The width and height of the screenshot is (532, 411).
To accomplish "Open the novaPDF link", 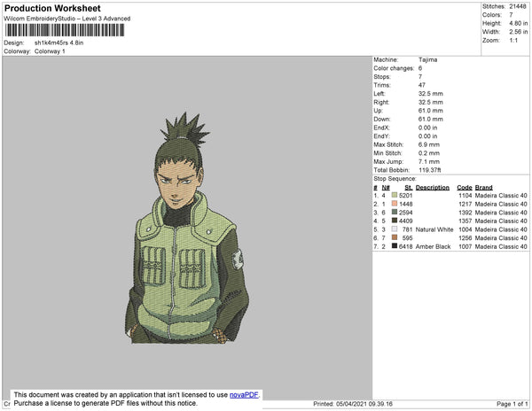I will [244, 395].
